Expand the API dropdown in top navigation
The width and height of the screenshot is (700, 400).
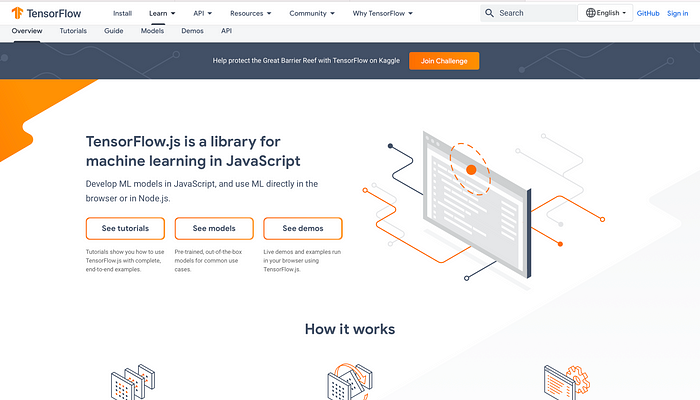203,13
